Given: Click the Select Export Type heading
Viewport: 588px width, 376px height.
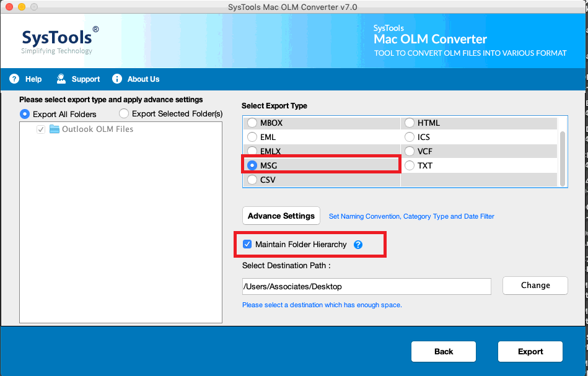Looking at the screenshot, I should pos(274,106).
